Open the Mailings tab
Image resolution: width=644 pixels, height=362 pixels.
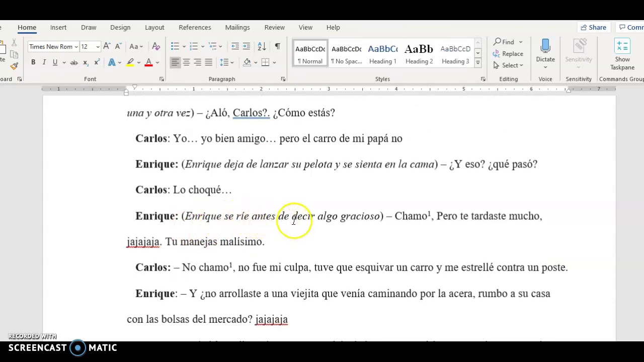pyautogui.click(x=237, y=27)
